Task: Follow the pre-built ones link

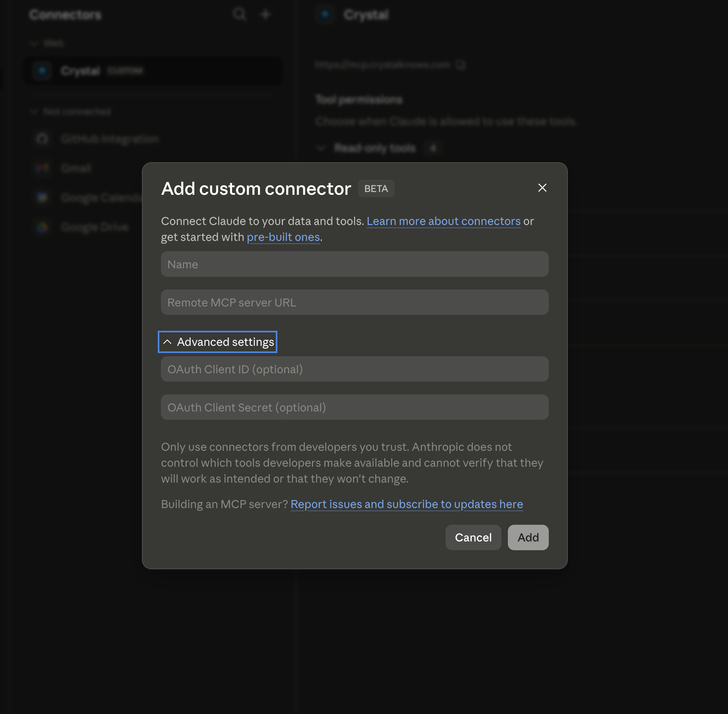Action: click(x=283, y=237)
